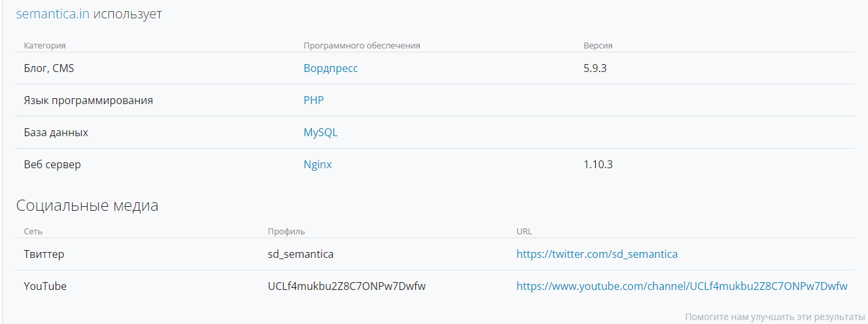Click the YouTube profile ID UCLf4mukbu2Z8C7ONPw7Dwfw
Image resolution: width=868 pixels, height=324 pixels.
pos(347,286)
